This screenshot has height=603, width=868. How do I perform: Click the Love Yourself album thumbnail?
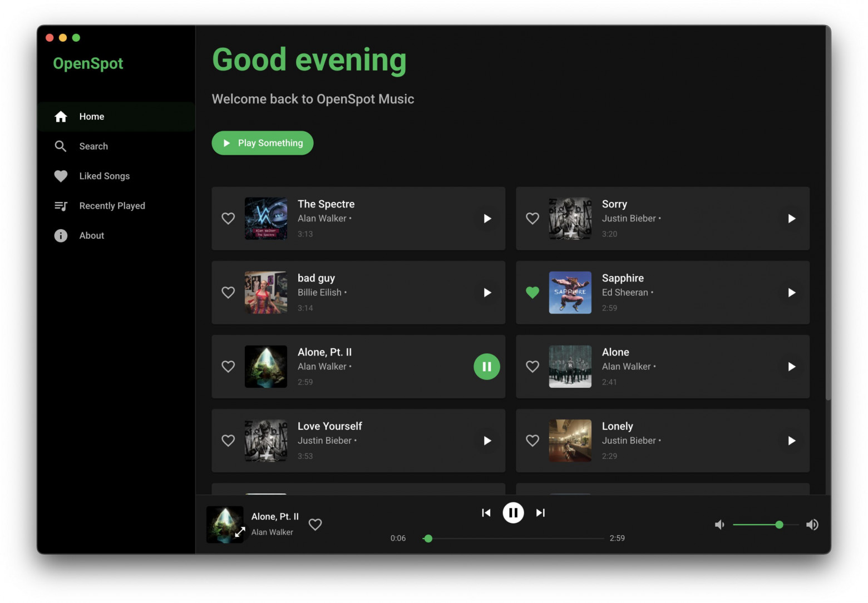pyautogui.click(x=266, y=441)
